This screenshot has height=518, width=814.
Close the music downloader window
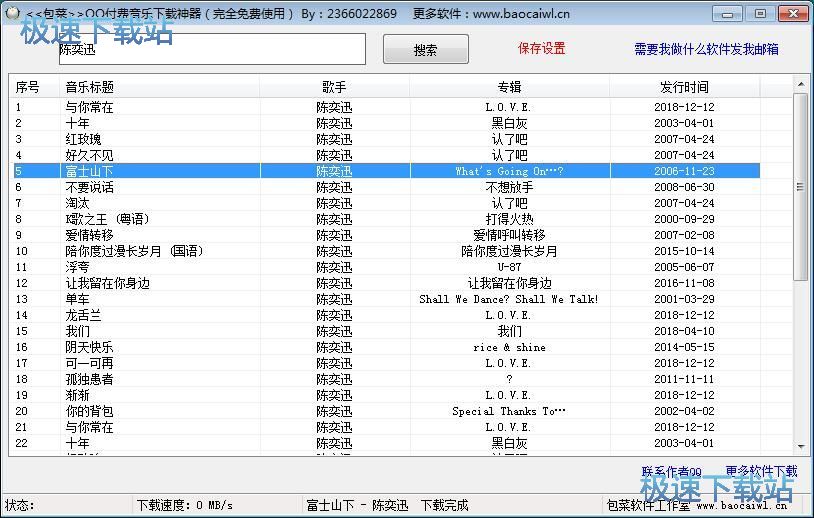point(793,14)
